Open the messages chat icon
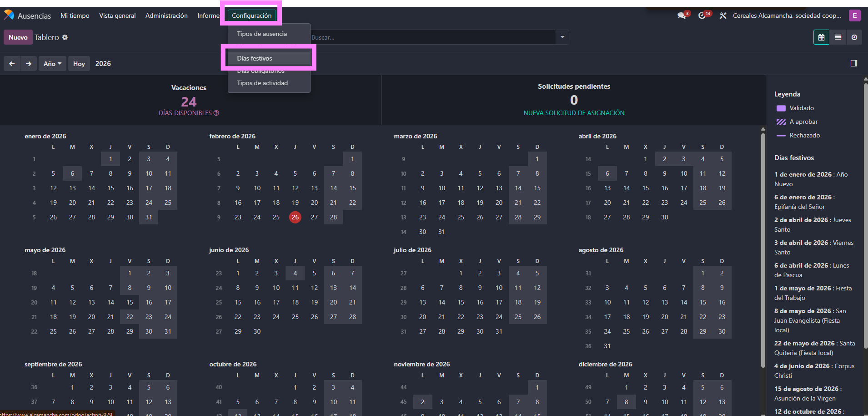 click(682, 15)
